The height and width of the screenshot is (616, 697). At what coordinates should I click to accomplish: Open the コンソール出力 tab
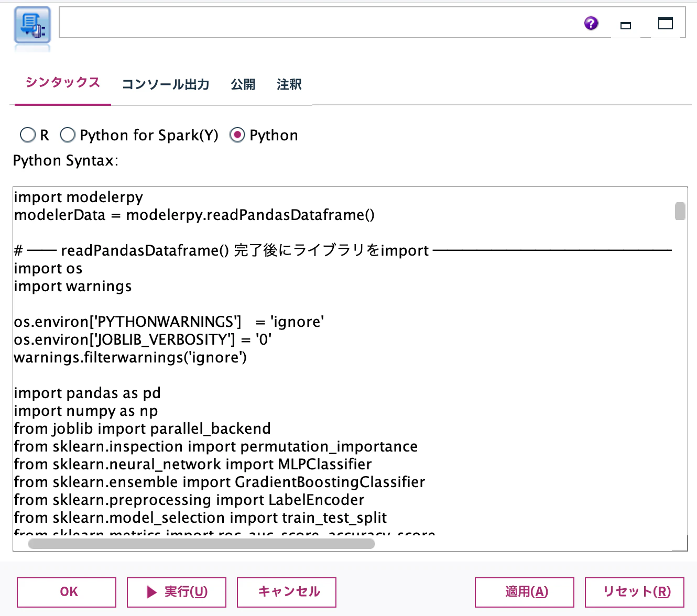coord(166,84)
